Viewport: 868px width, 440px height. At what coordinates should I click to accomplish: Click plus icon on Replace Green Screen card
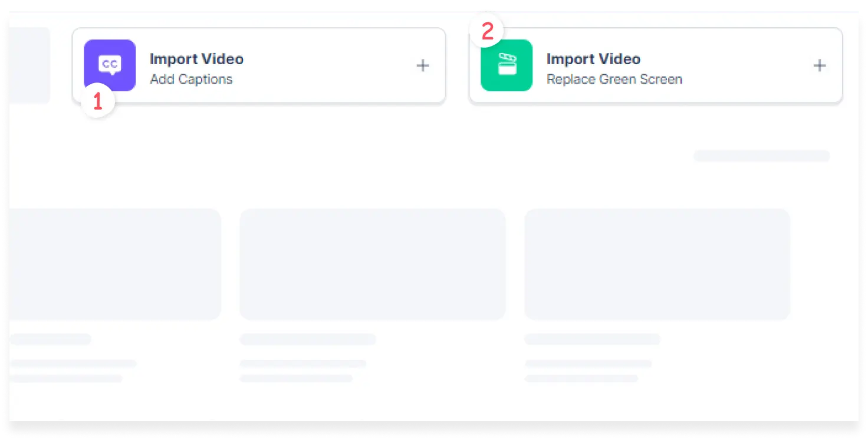coord(820,65)
